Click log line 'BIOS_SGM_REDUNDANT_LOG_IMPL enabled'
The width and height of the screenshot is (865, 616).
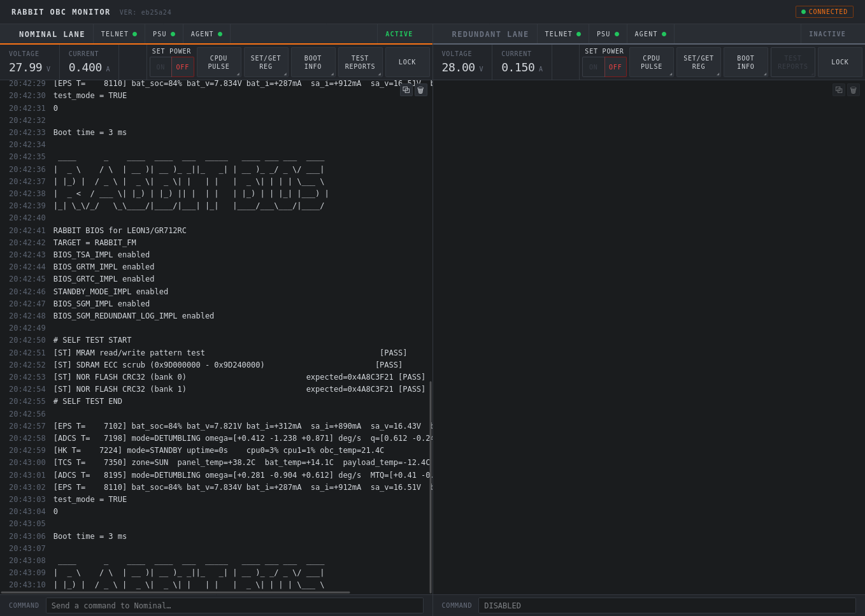point(134,316)
